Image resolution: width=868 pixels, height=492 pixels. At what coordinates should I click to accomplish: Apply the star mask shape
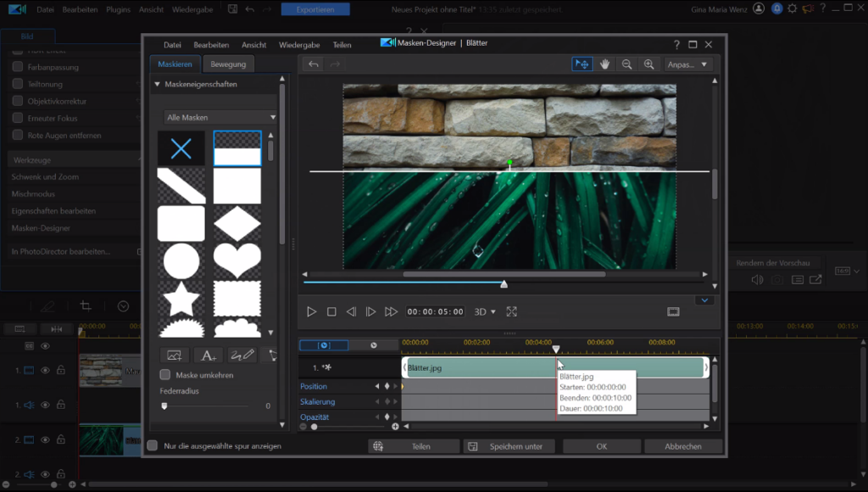click(x=181, y=299)
